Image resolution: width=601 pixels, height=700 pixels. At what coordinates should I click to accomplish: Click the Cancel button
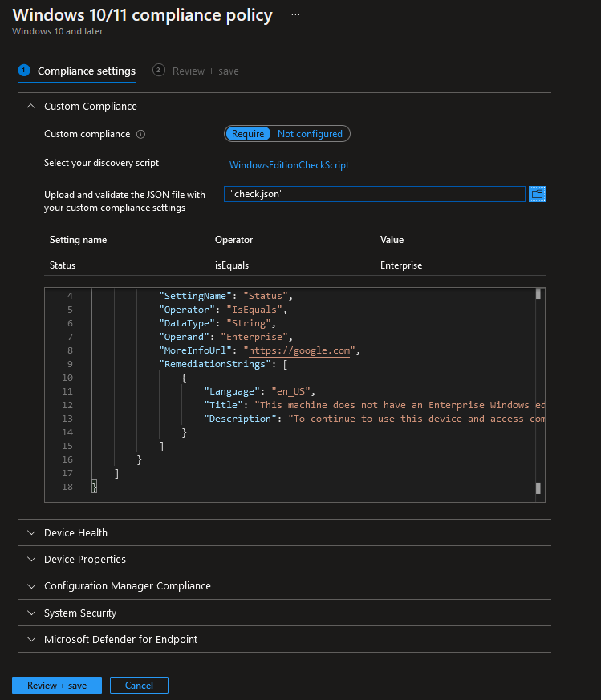pos(139,686)
